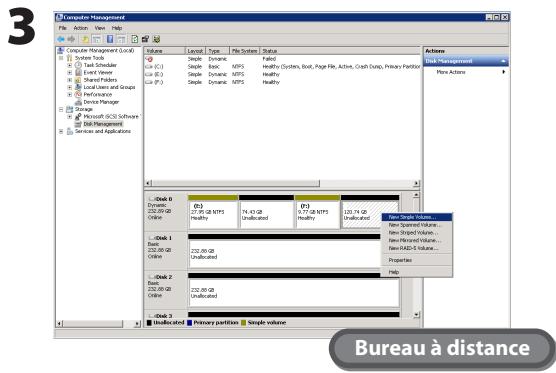The image size is (556, 373).
Task: Click the (C:) drive icon in volume list
Action: [149, 67]
